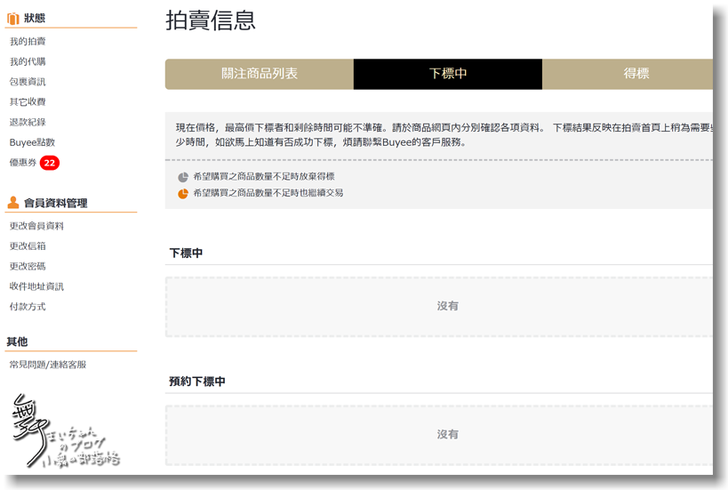The height and width of the screenshot is (490, 728).
Task: Open 常見問題/連絡客服 link
Action: point(47,365)
